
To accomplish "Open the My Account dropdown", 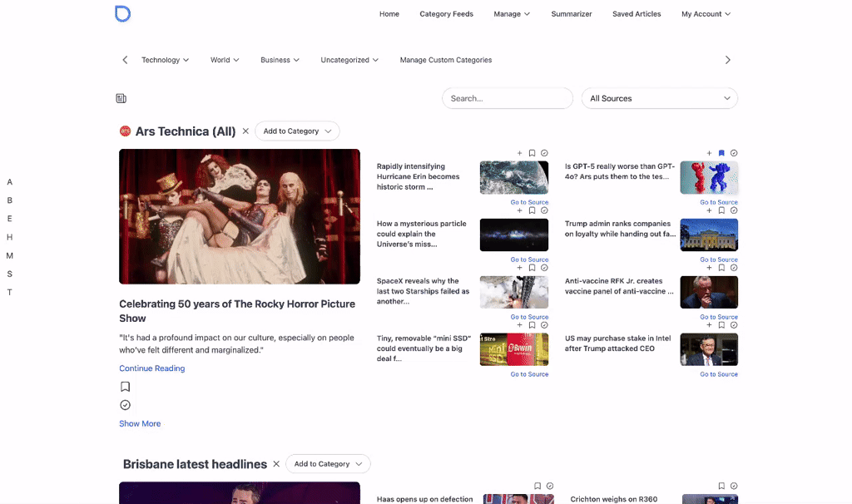I will 706,14.
